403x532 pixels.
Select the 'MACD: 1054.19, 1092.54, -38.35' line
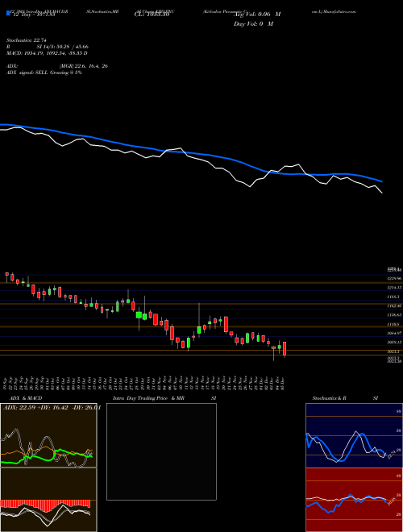47,53
